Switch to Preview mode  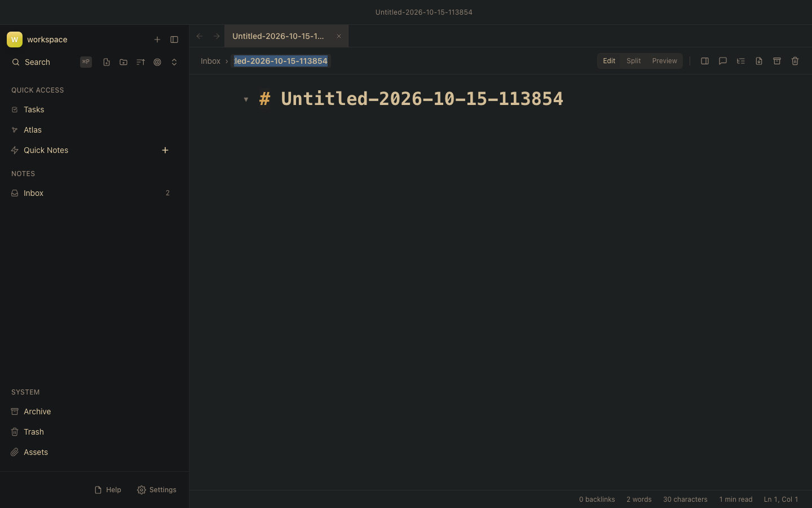coord(665,61)
